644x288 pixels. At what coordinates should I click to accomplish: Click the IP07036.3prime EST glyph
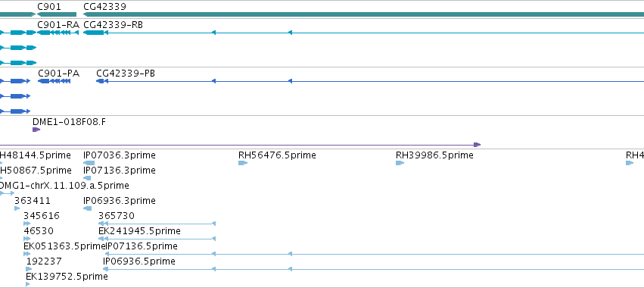[89, 163]
